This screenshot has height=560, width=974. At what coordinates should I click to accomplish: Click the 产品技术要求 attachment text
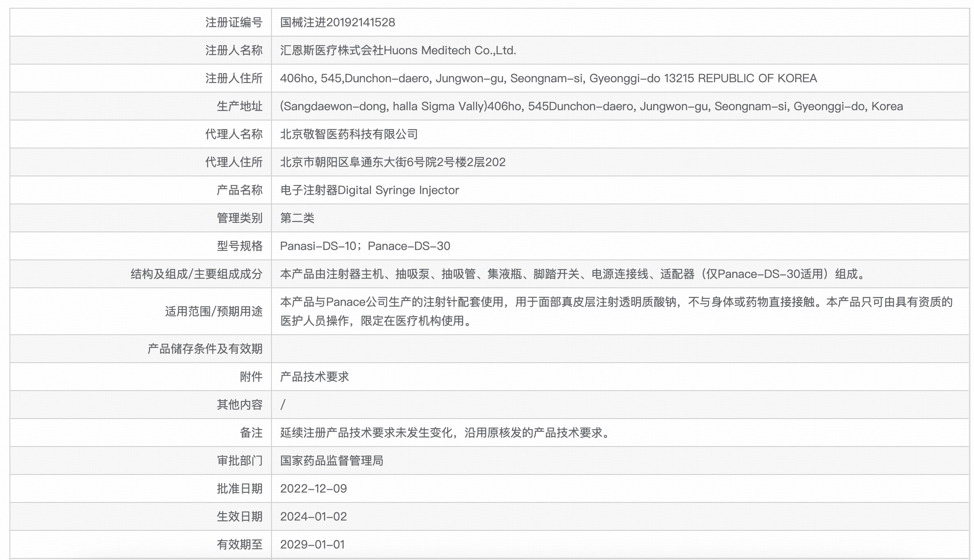[x=314, y=377]
